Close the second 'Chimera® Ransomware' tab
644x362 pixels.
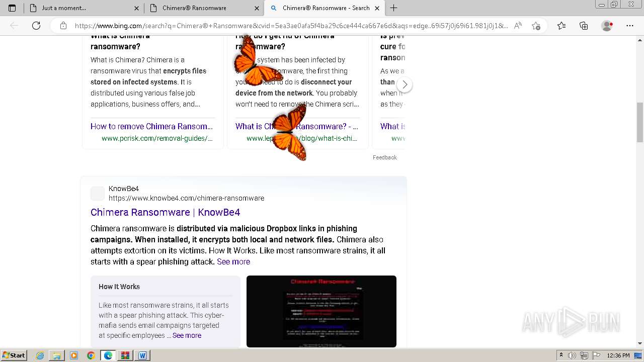click(257, 8)
